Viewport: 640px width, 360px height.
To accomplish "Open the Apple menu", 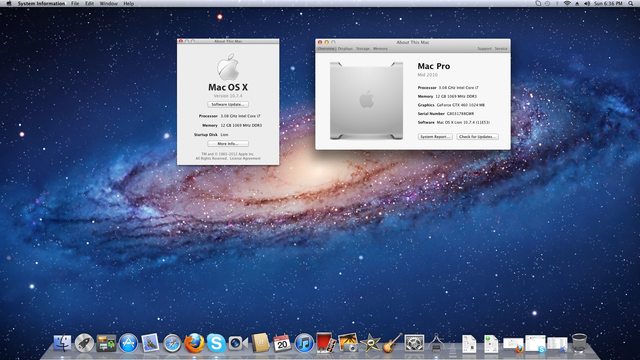I will pyautogui.click(x=9, y=3).
